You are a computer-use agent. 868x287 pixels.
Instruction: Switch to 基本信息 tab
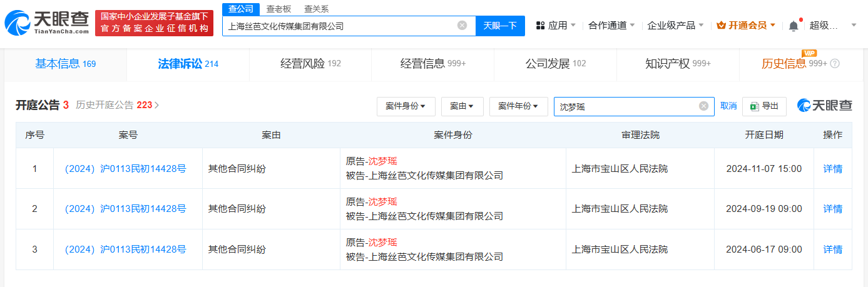click(65, 64)
